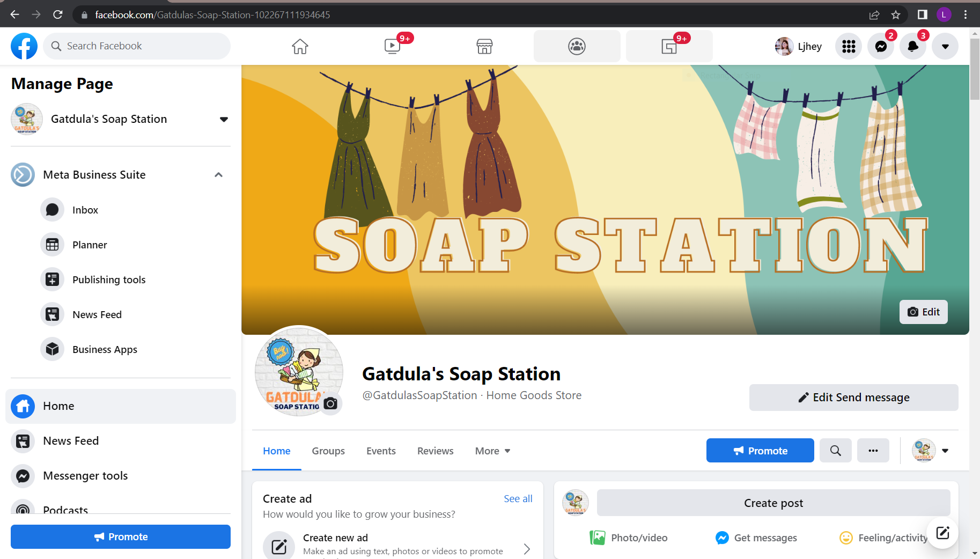Open Messenger tools in sidebar
Viewport: 980px width, 559px height.
tap(121, 476)
